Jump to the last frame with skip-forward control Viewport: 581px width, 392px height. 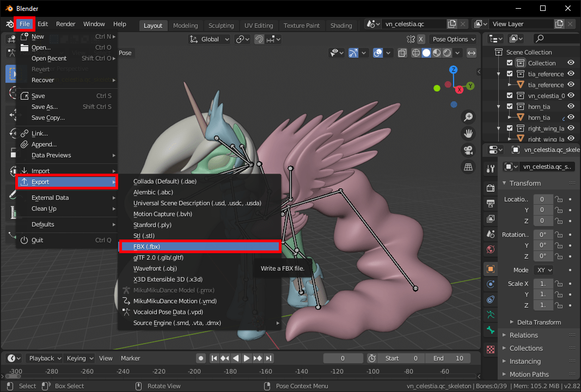268,358
